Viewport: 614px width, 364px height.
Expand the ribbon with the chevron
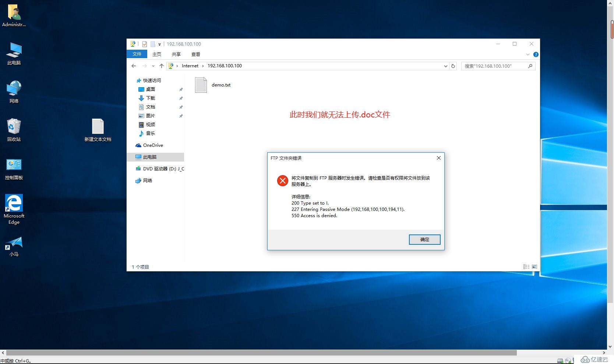point(528,54)
